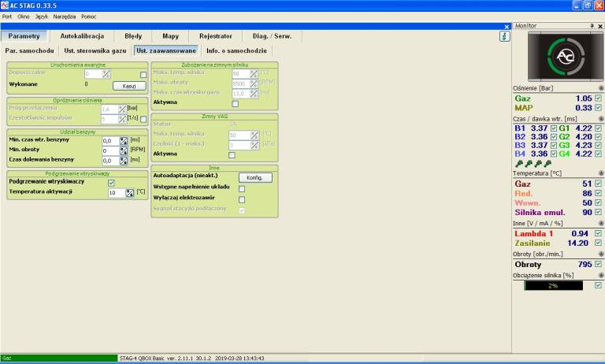Click the round icon beside Temperatura [°C]

pos(601,173)
